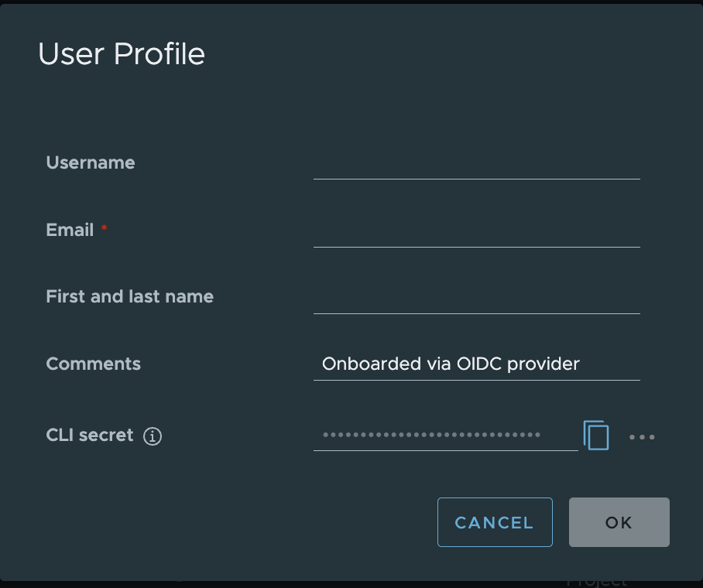Click the Comments field showing Onboarded via OIDC provider
703x588 pixels.
click(x=476, y=364)
